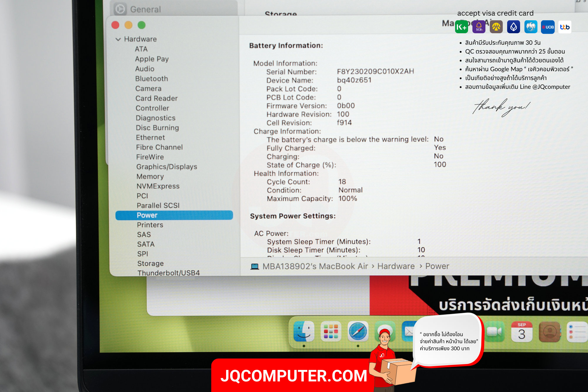
Task: Click the red close window button
Action: pyautogui.click(x=115, y=25)
